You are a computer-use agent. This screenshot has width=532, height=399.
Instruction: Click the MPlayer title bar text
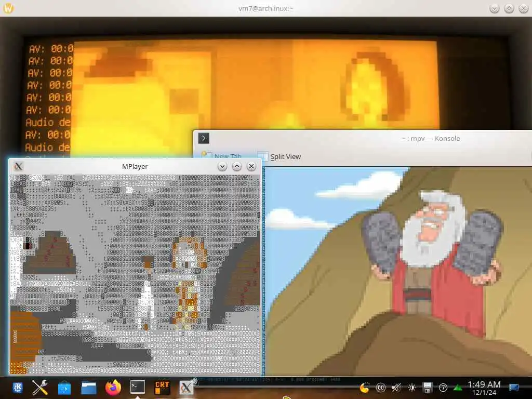point(135,166)
